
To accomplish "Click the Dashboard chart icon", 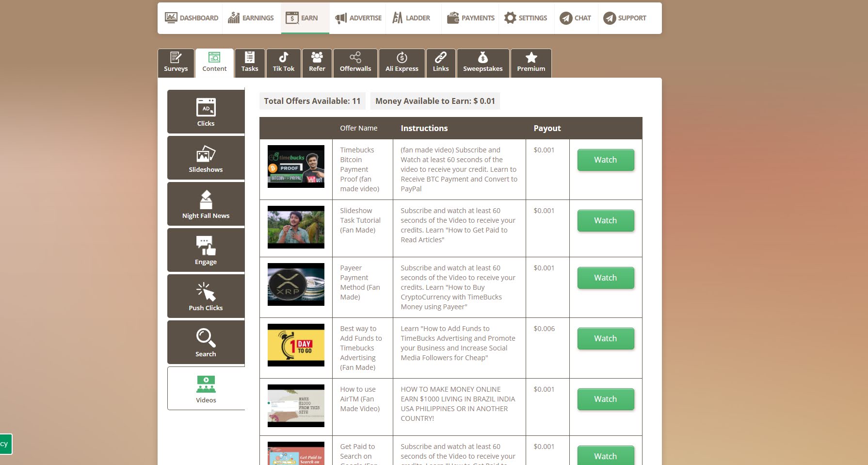I will [171, 18].
